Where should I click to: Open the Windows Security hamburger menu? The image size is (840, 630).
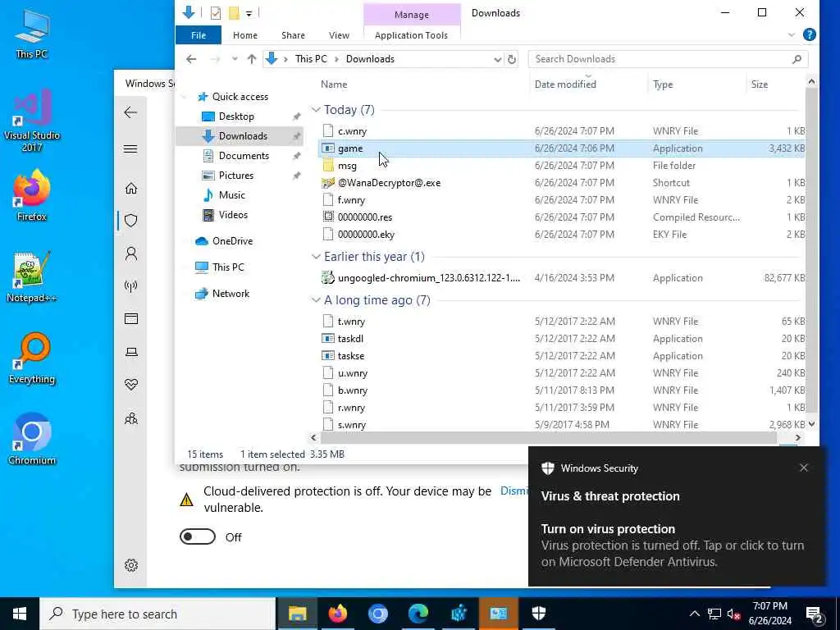coord(130,149)
